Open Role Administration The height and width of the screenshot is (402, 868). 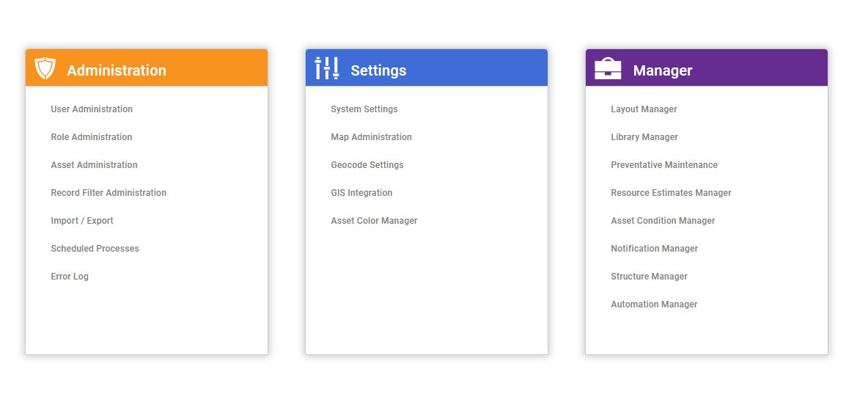pyautogui.click(x=92, y=136)
